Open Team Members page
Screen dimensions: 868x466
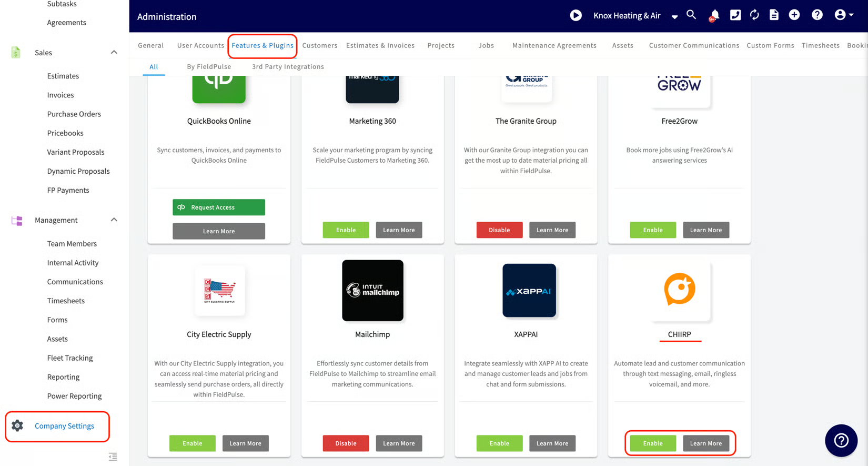[72, 243]
